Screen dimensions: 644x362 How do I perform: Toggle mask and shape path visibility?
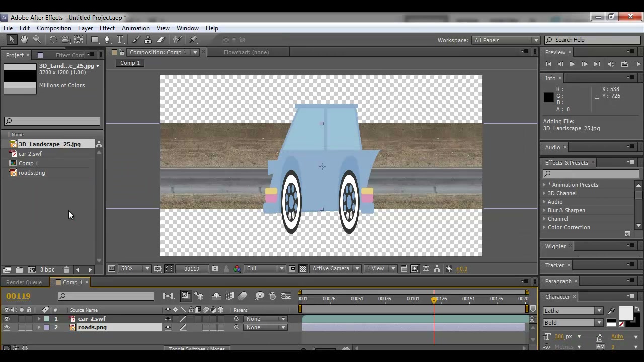coord(169,269)
